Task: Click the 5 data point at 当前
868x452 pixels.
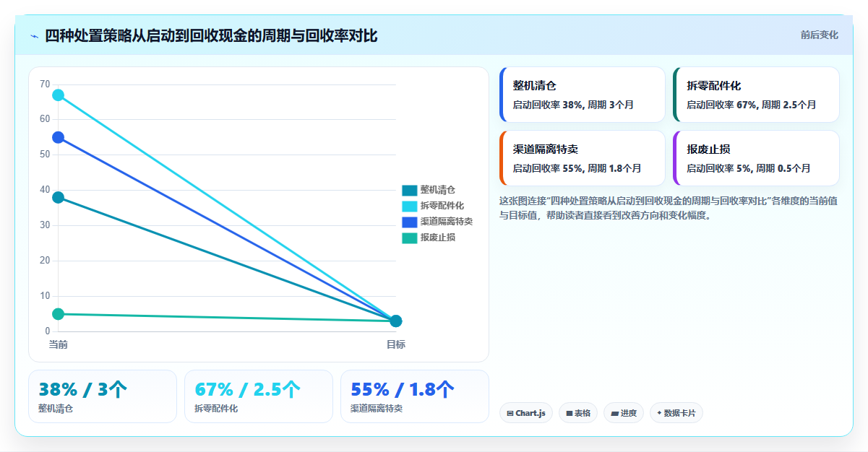Action: [58, 314]
